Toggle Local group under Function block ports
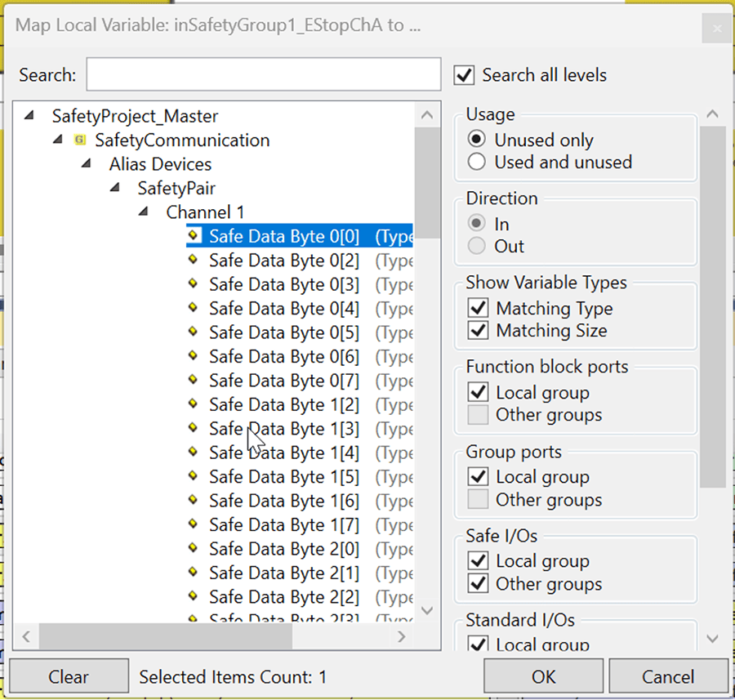Screen dimensions: 735x700 [478, 392]
